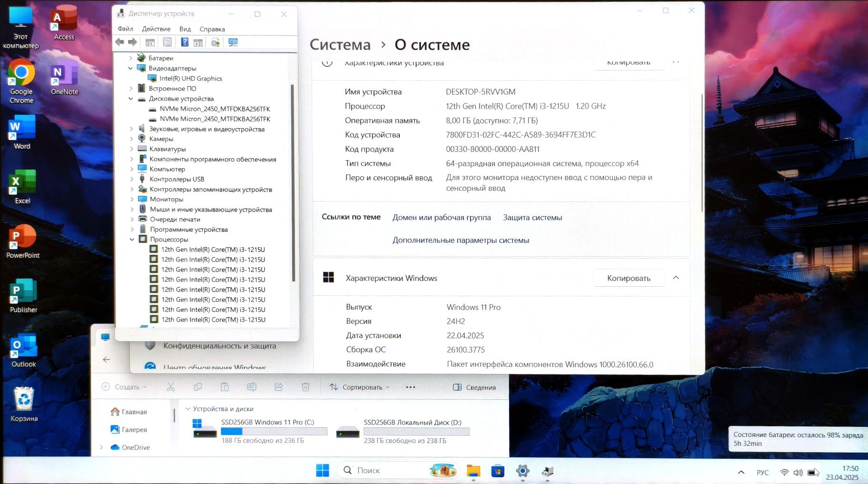The width and height of the screenshot is (868, 484).
Task: Collapse the Дисковые устройства node
Action: (131, 99)
